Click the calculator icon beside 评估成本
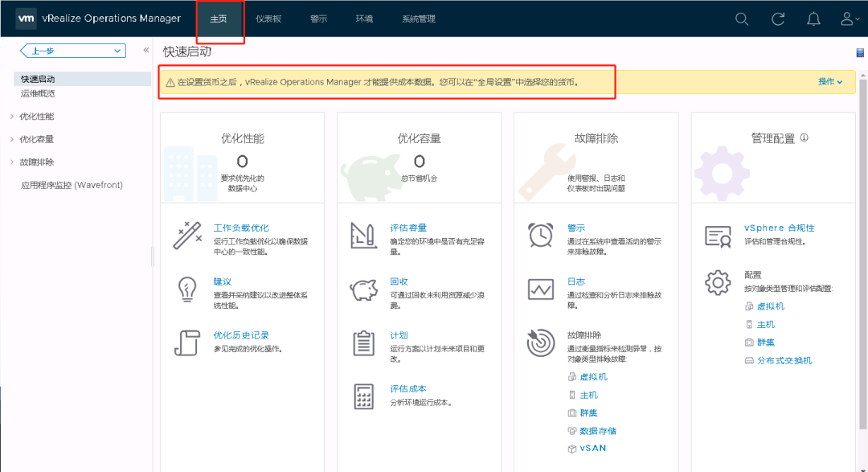This screenshot has width=868, height=472. (x=364, y=396)
